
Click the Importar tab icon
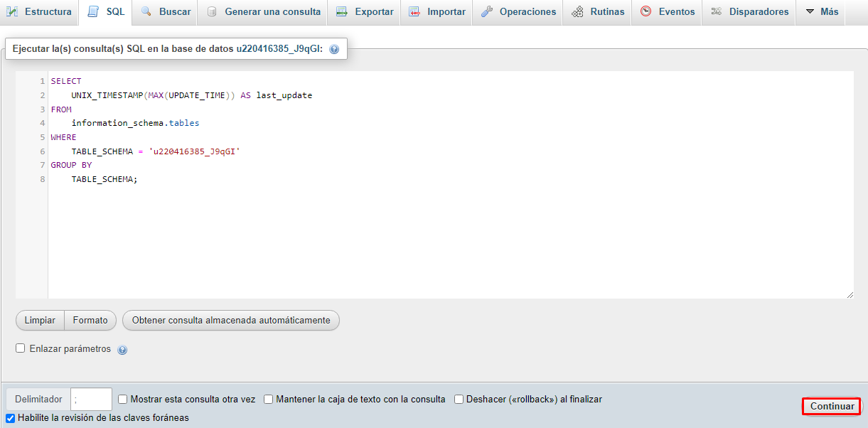coord(414,12)
